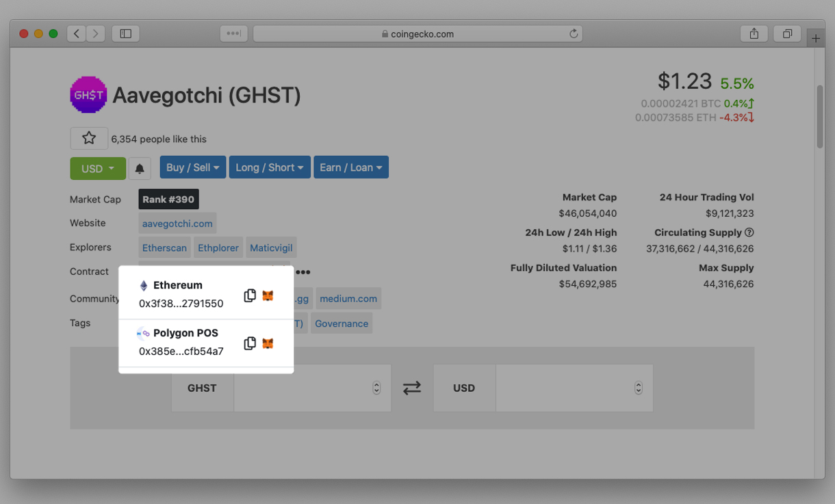Go back in Safari
This screenshot has height=504, width=835.
(77, 34)
